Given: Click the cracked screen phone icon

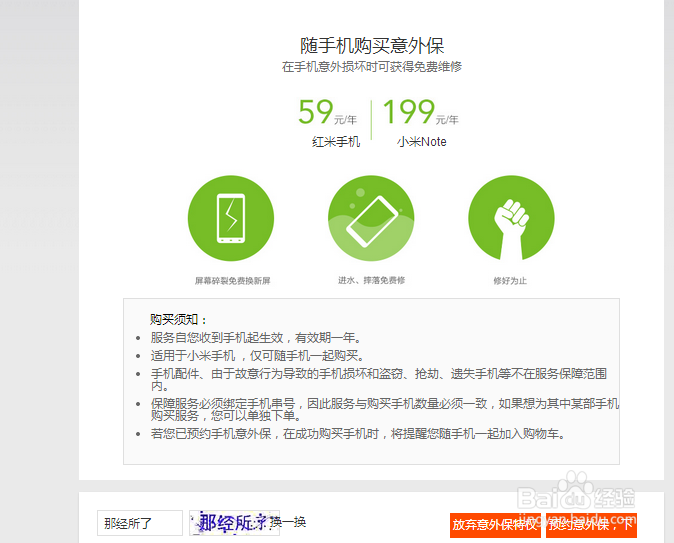Looking at the screenshot, I should pos(231,218).
